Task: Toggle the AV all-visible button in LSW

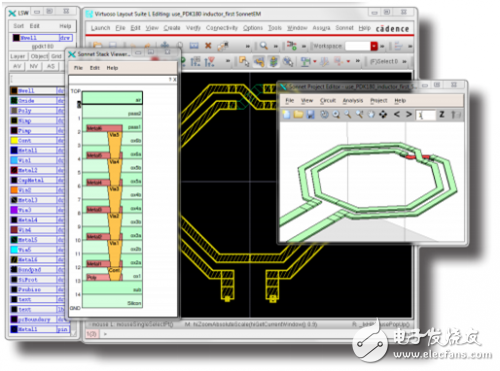Action: coord(17,66)
